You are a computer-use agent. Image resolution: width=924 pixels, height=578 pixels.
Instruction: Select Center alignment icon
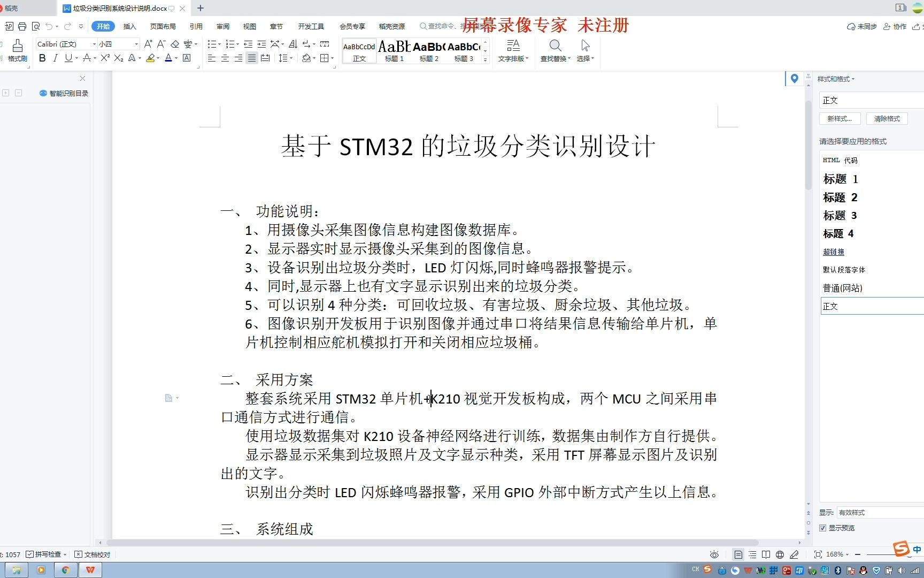(225, 58)
